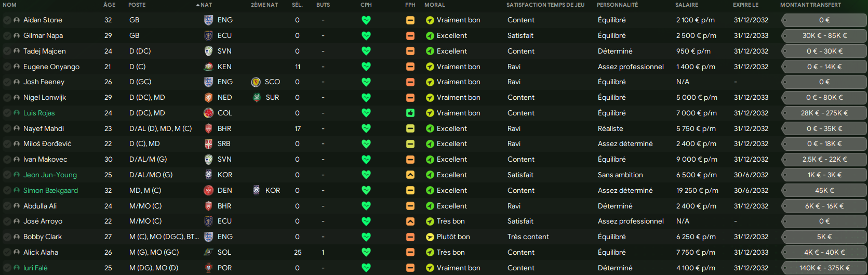The width and height of the screenshot is (868, 275).
Task: Tick the selection circle for Alick Alaha
Action: 7,253
